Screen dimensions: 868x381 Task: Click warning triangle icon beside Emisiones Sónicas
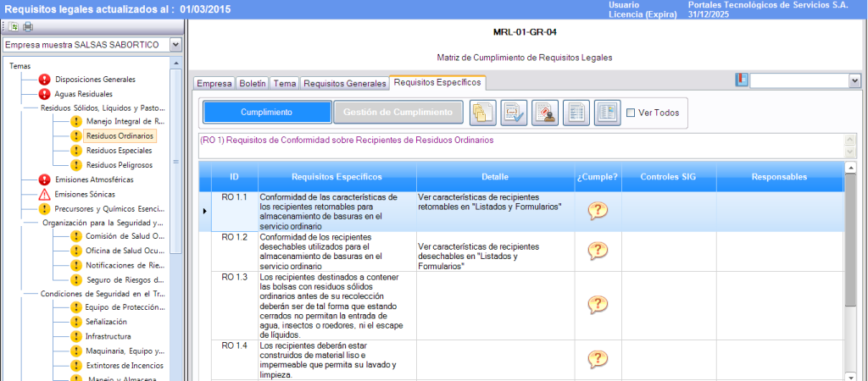coord(44,194)
